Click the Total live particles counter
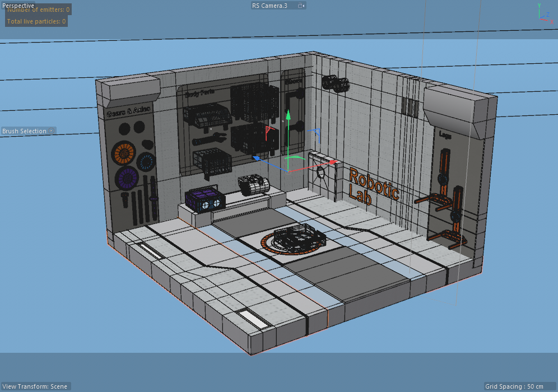 click(36, 21)
